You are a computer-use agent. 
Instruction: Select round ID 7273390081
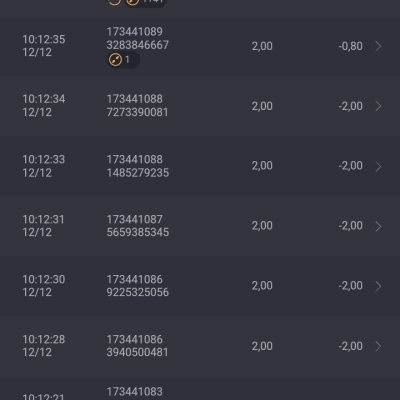[x=137, y=112]
